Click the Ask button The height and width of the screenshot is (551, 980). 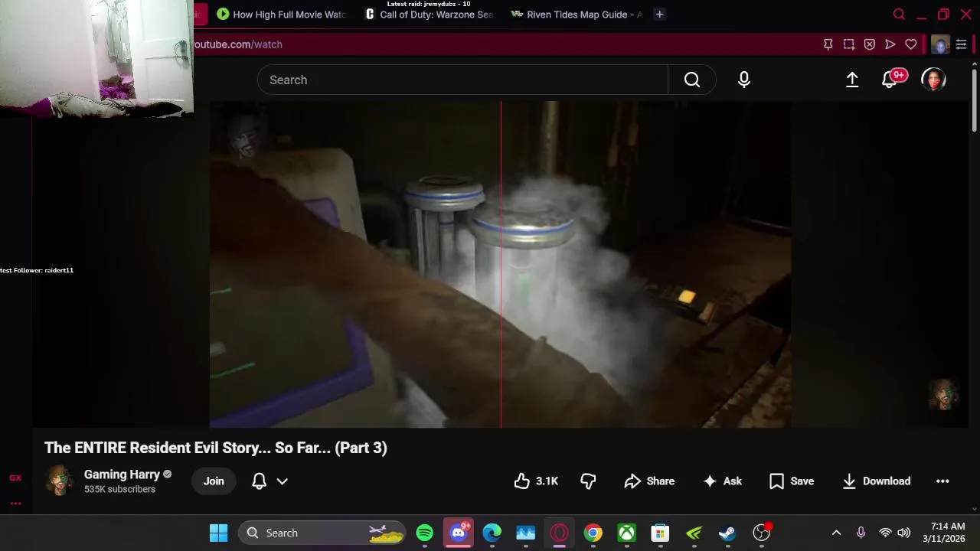point(723,481)
